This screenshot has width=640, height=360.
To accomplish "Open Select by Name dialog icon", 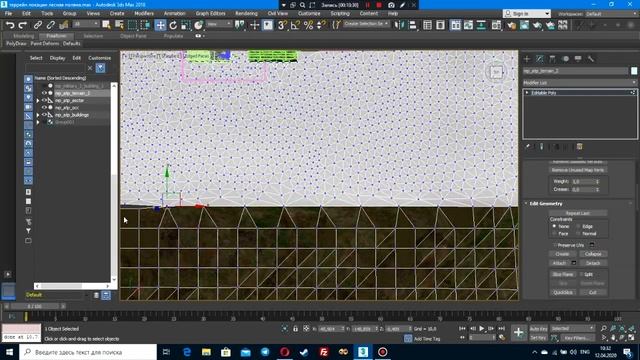I will click(120, 25).
